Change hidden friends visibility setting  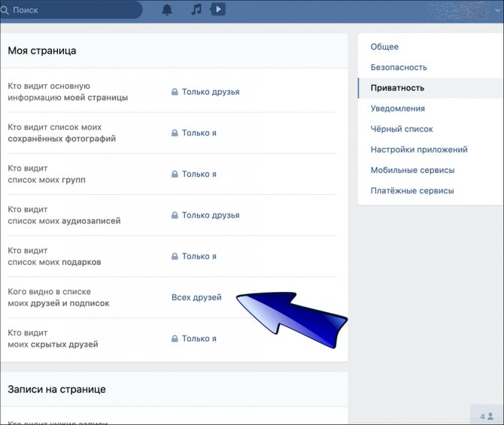(x=194, y=338)
